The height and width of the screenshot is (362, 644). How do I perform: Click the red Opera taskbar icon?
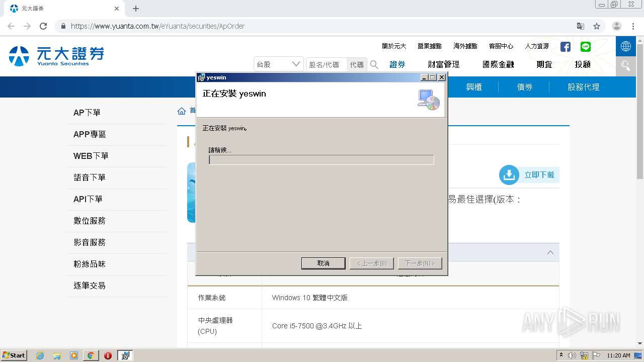108,355
